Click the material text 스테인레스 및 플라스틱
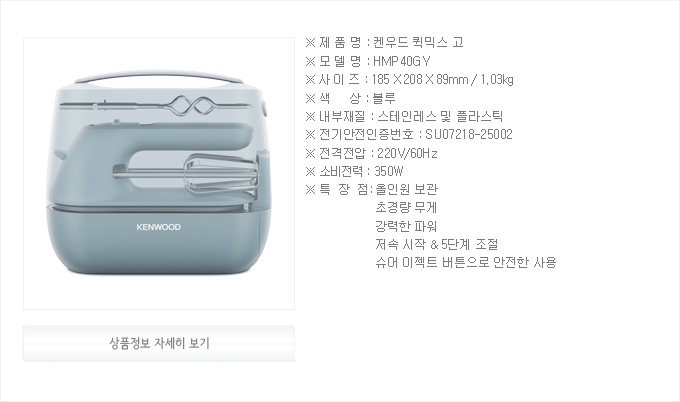This screenshot has height=402, width=680. [x=440, y=116]
